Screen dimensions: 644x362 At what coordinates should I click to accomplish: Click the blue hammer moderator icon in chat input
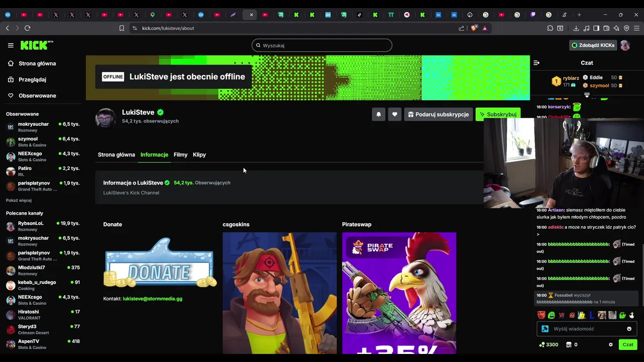pos(545,329)
